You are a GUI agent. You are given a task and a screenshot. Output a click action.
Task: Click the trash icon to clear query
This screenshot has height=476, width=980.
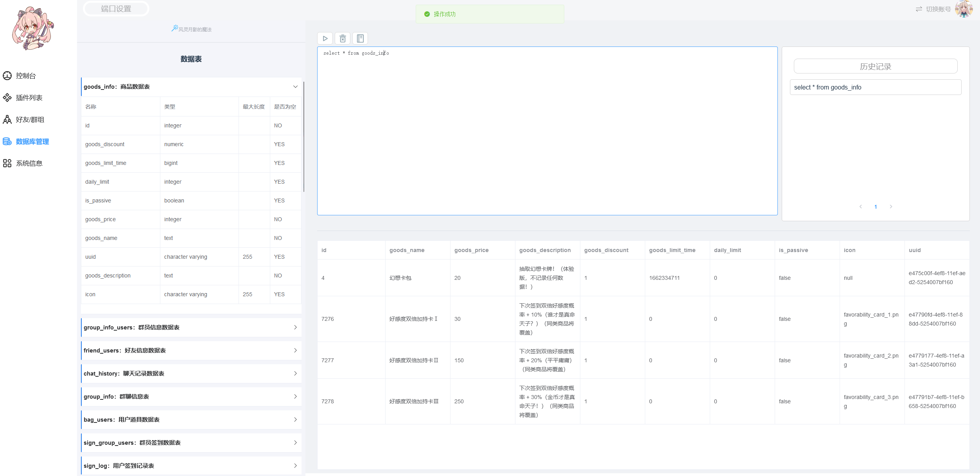343,38
